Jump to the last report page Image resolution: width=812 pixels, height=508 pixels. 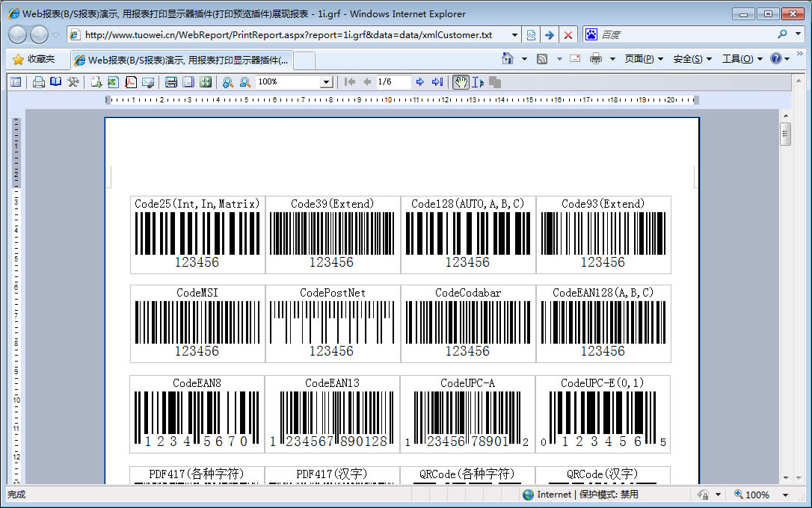pyautogui.click(x=437, y=82)
